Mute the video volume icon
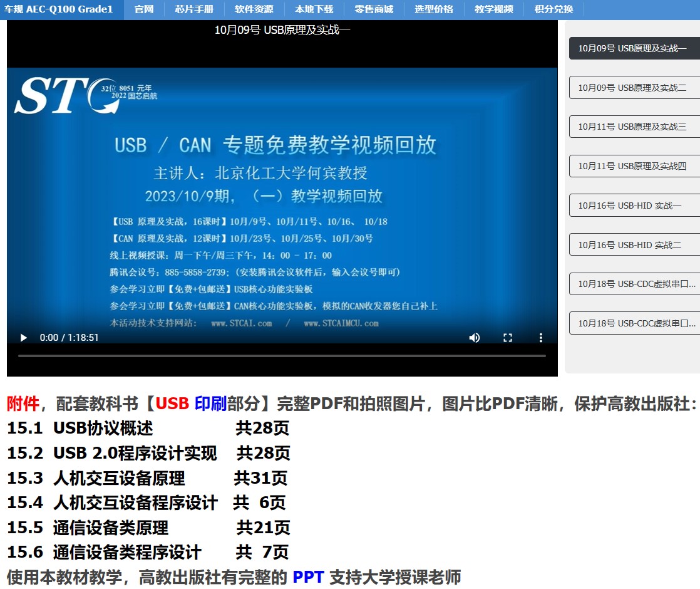This screenshot has width=700, height=589. (474, 338)
